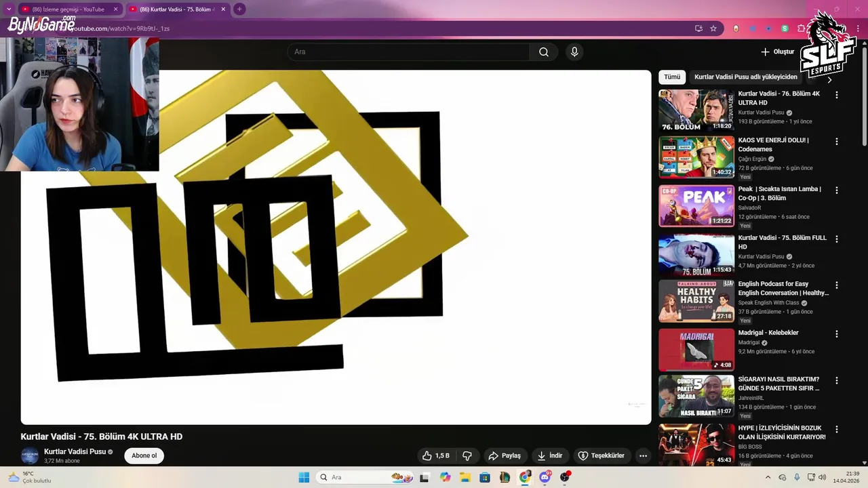Click the 75. BÖLÜM FULL HD thumbnail
868x488 pixels.
click(x=696, y=255)
